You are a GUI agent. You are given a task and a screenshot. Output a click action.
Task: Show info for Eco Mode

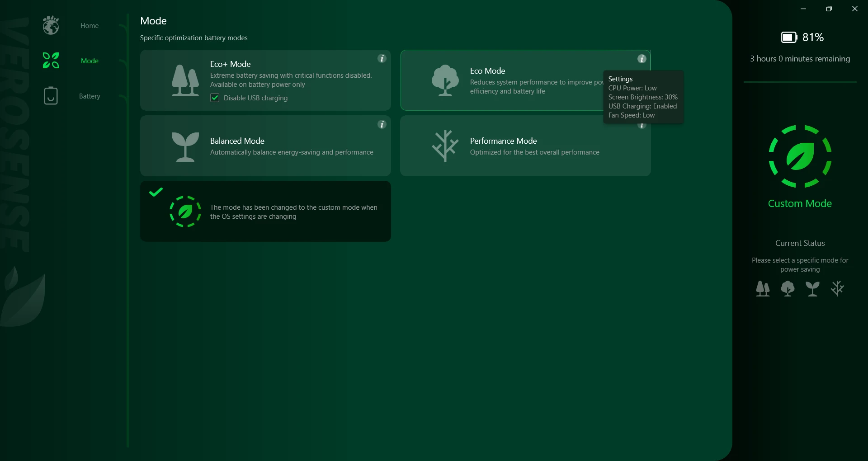coord(642,59)
